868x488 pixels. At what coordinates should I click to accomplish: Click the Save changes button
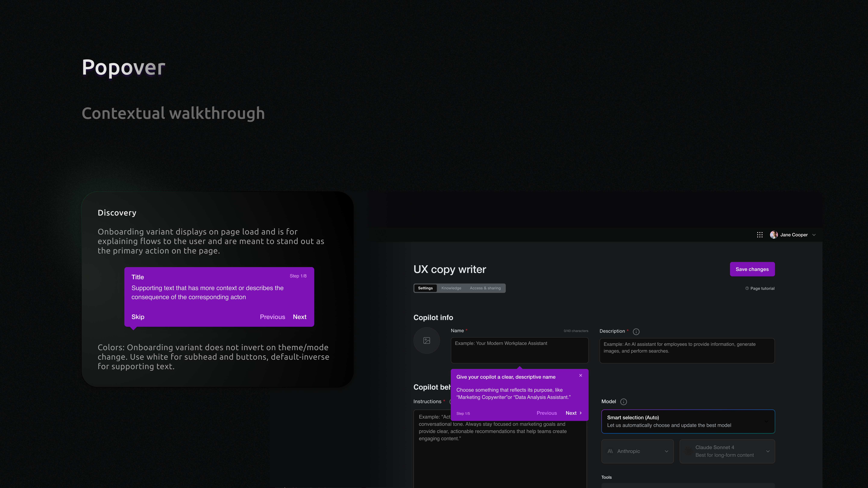[752, 269]
